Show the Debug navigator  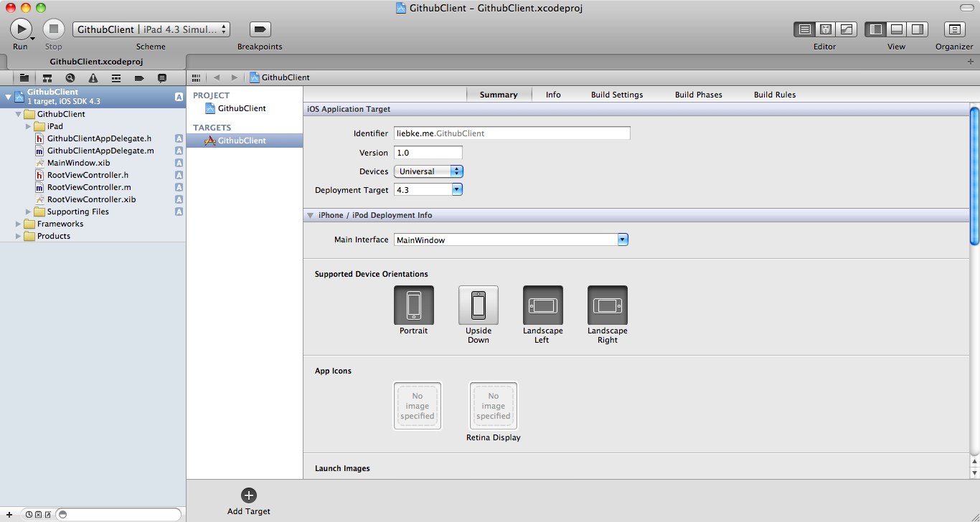point(116,77)
